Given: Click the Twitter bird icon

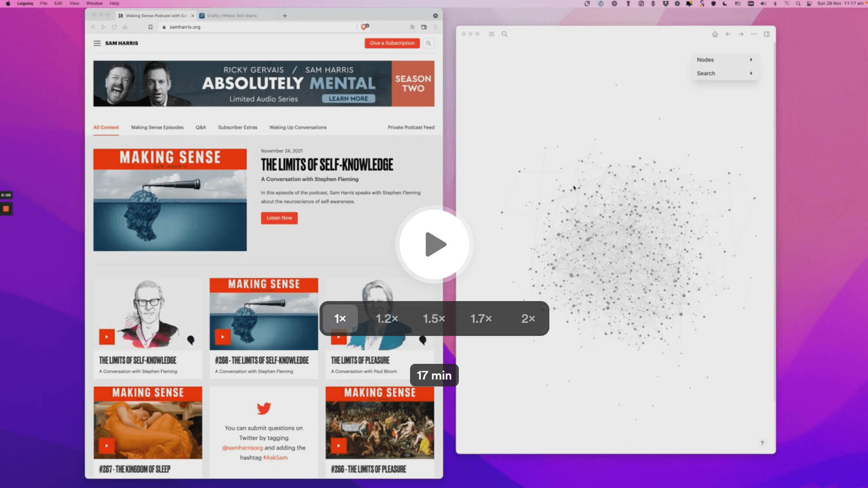Looking at the screenshot, I should point(264,408).
